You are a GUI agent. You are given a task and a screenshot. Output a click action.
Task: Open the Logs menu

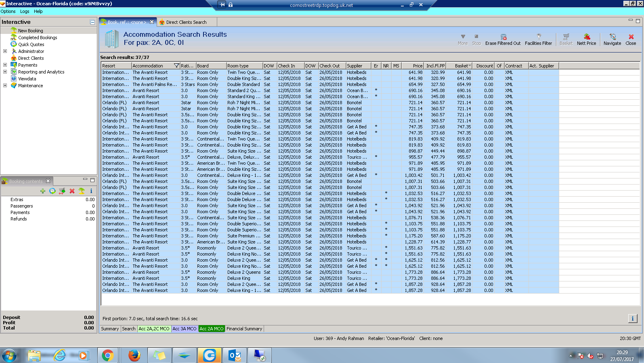[x=25, y=11]
